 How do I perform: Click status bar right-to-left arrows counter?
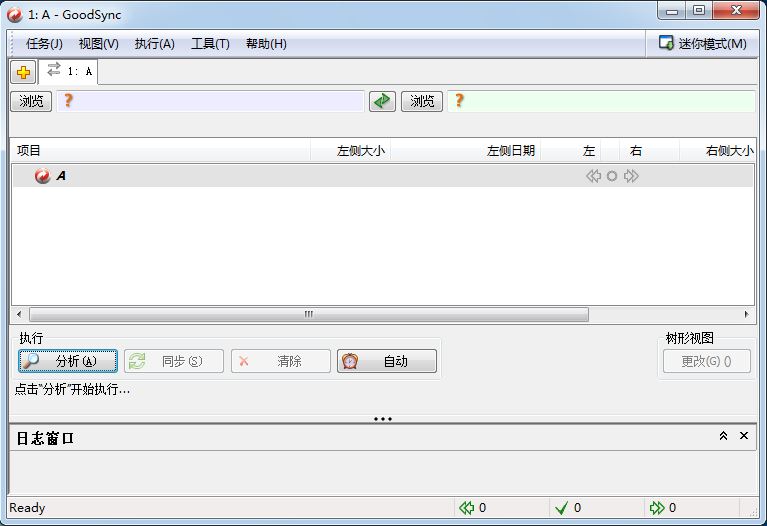(x=473, y=508)
